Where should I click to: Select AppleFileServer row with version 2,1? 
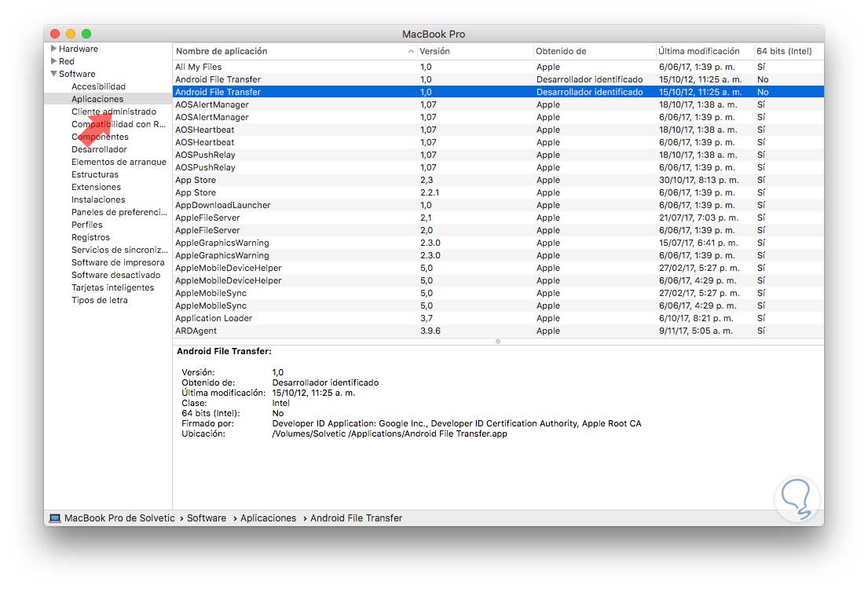tap(498, 218)
